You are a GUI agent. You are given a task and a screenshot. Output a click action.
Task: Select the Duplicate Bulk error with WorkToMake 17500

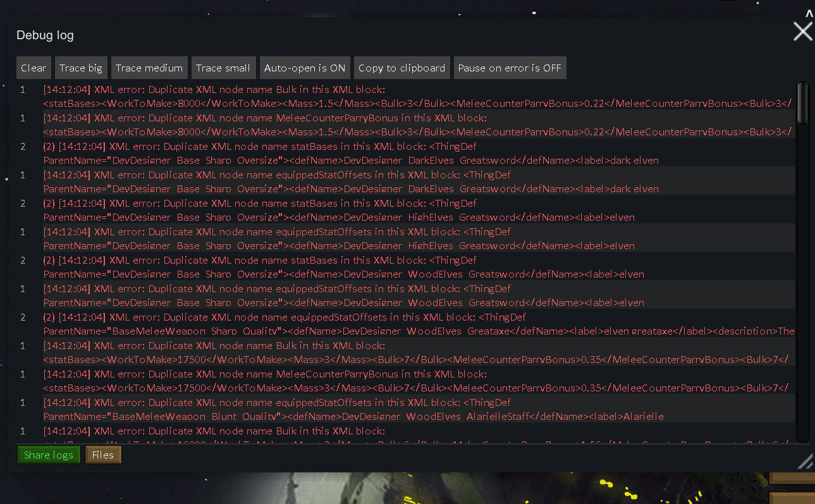pyautogui.click(x=406, y=352)
